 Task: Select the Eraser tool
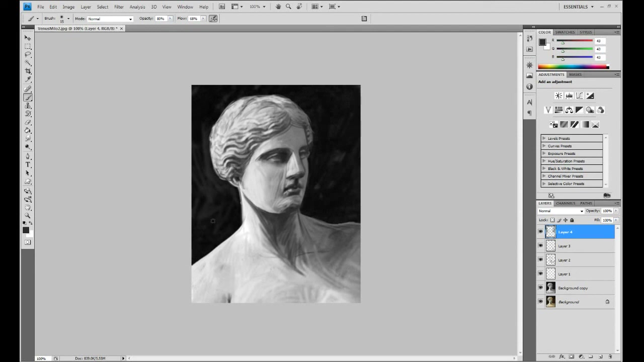(x=28, y=122)
